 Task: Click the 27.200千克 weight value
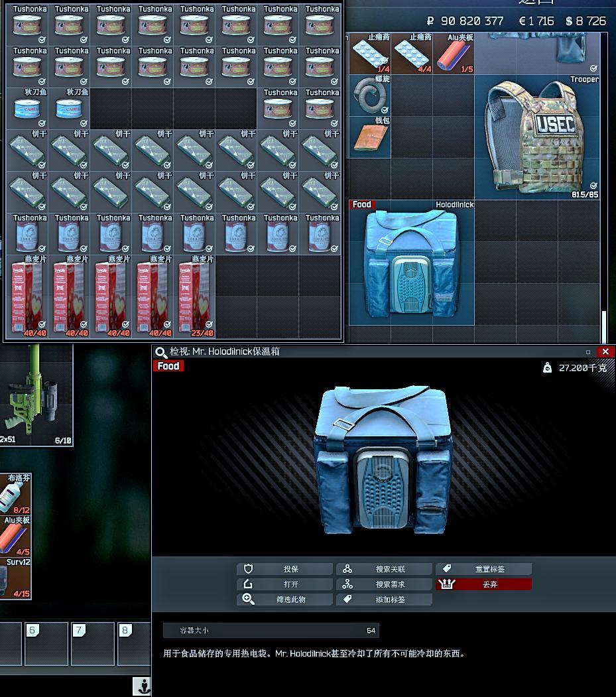click(x=583, y=367)
